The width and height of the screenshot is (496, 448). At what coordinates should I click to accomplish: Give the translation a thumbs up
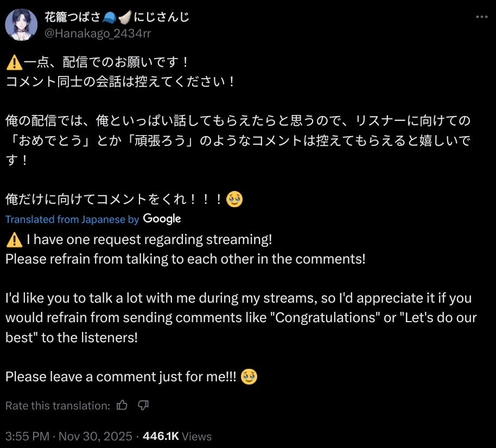point(122,405)
